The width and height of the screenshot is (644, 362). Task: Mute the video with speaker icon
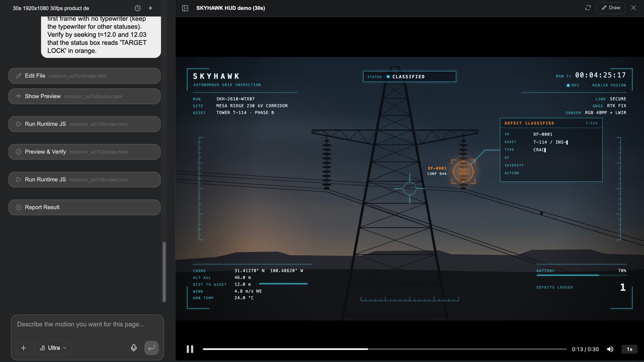[x=610, y=349]
